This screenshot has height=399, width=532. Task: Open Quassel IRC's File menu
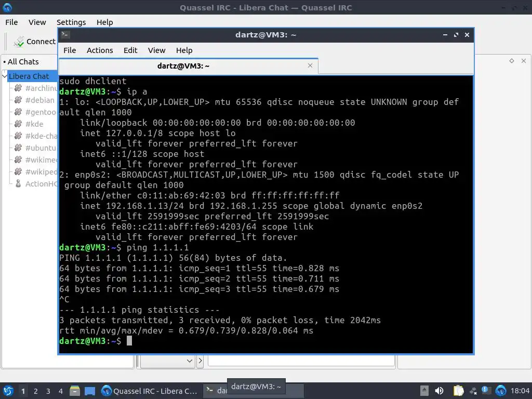coord(11,22)
